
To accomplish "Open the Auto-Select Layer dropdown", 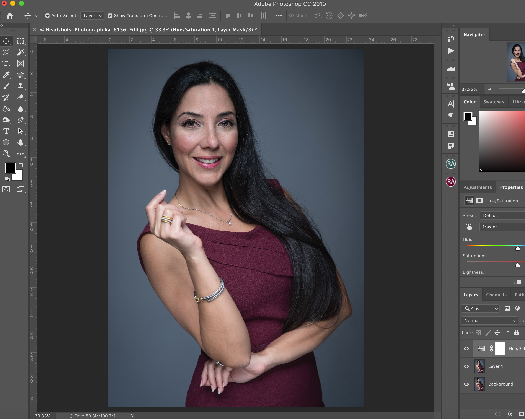I will [x=92, y=16].
